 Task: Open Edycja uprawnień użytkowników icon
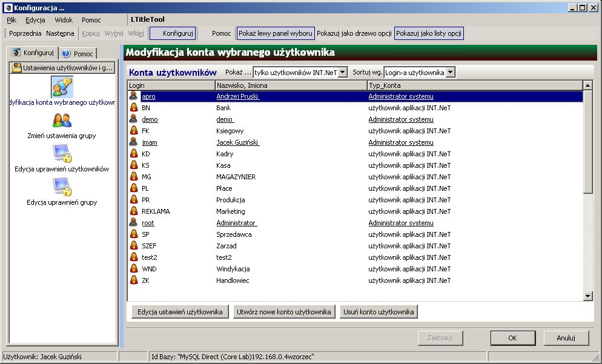point(62,154)
